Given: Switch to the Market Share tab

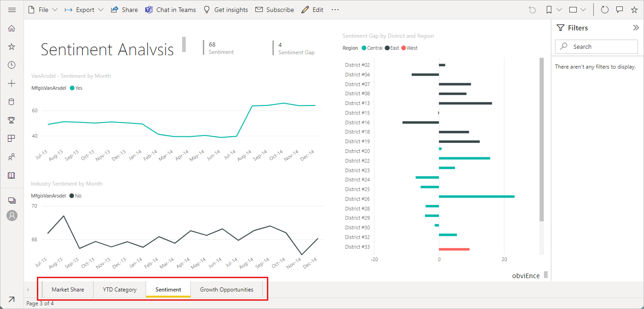Looking at the screenshot, I should (x=68, y=290).
